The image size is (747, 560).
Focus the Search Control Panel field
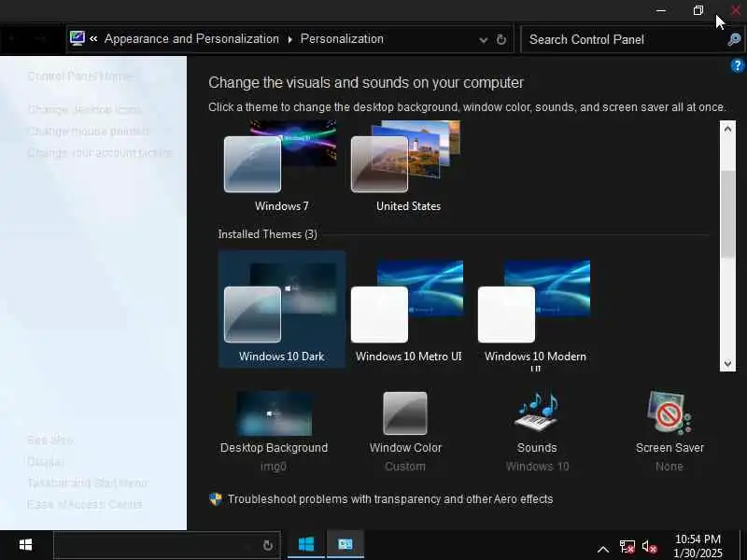(632, 39)
